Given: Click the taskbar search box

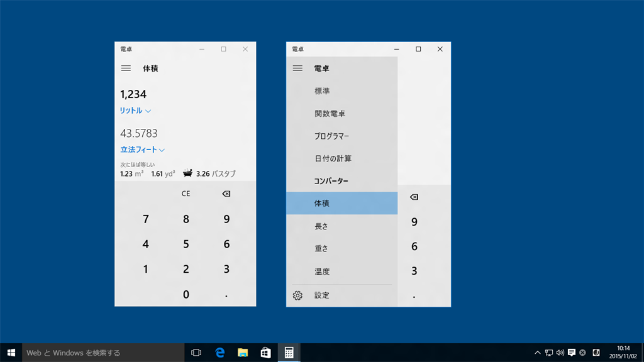Looking at the screenshot, I should pyautogui.click(x=103, y=353).
